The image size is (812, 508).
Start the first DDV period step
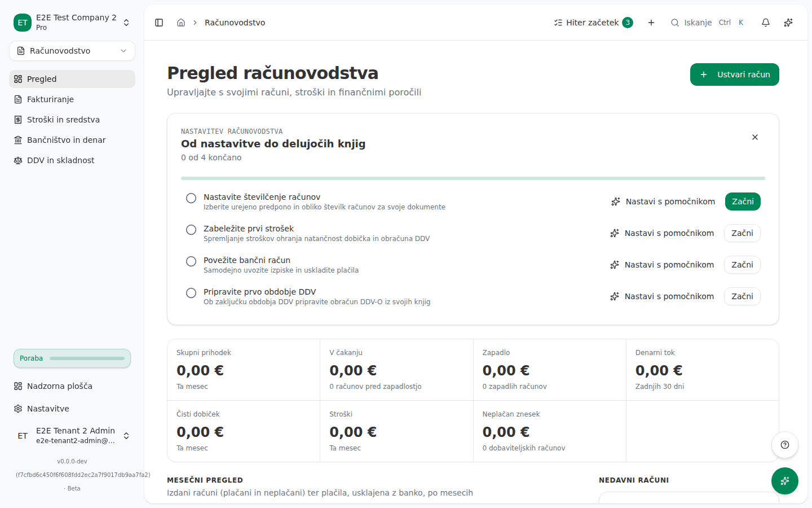click(742, 296)
